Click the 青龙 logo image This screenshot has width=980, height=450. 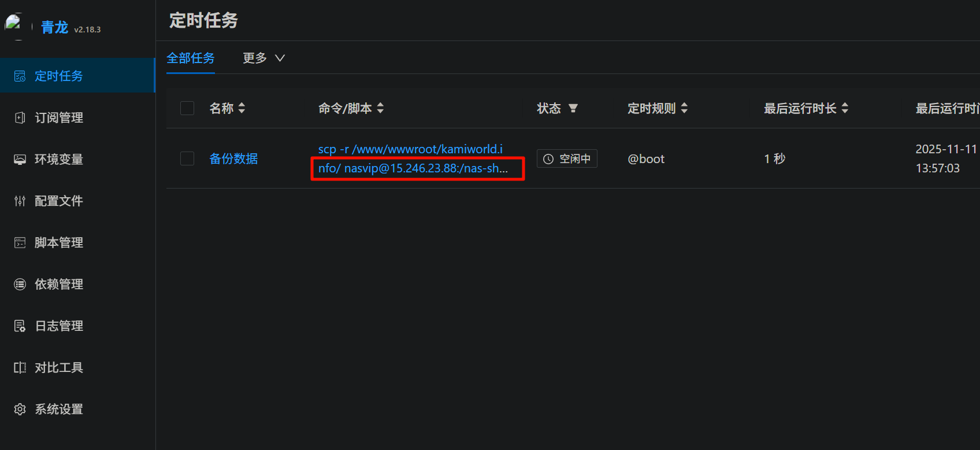(x=14, y=26)
